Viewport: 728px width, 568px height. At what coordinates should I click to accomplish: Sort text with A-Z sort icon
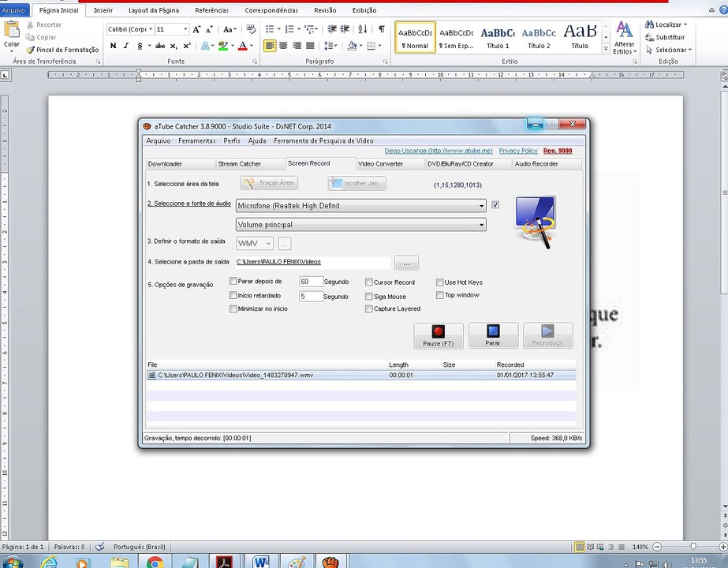(363, 29)
